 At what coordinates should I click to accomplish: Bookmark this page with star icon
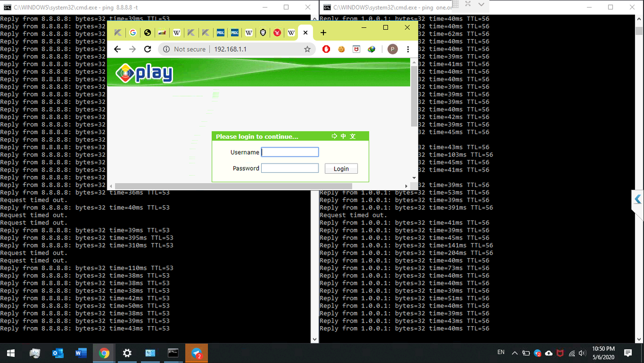307,49
